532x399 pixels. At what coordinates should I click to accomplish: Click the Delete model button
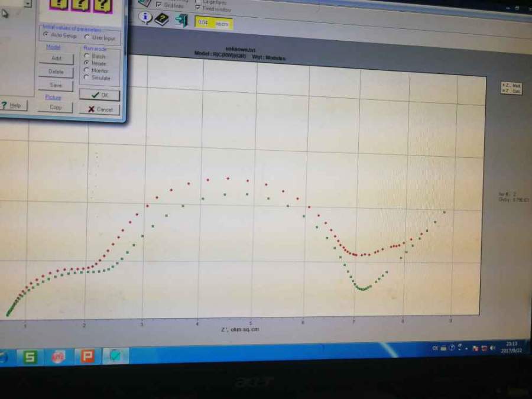click(x=56, y=72)
